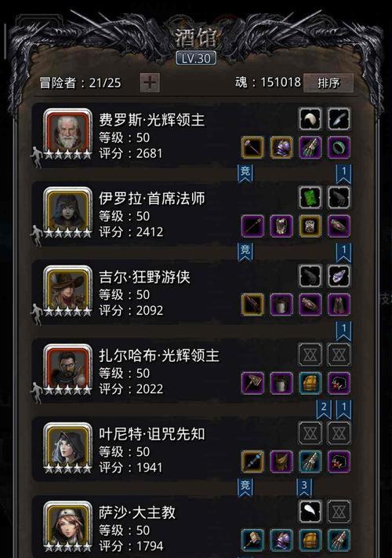
Task: Click 费罗斯's green ring equipment icon
Action: click(x=339, y=147)
